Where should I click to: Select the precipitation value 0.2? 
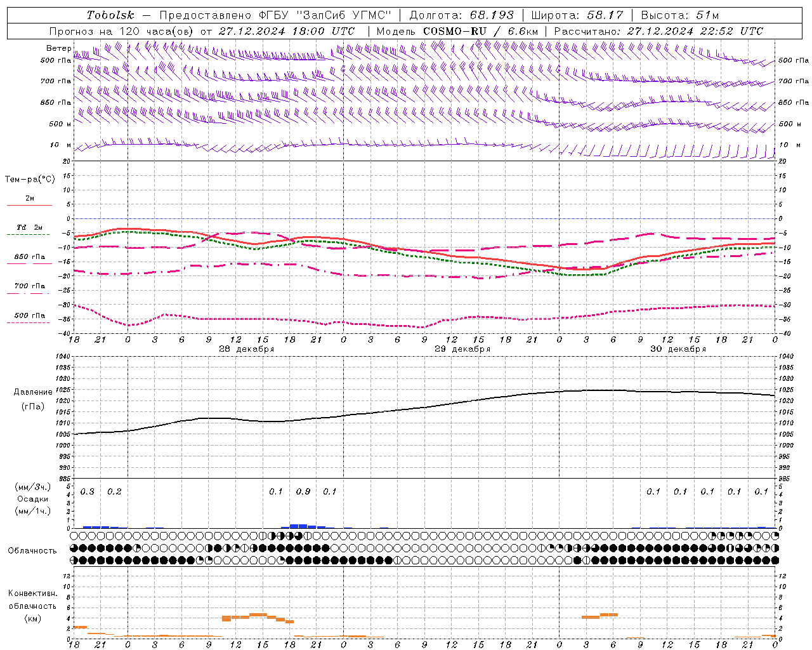coord(114,492)
